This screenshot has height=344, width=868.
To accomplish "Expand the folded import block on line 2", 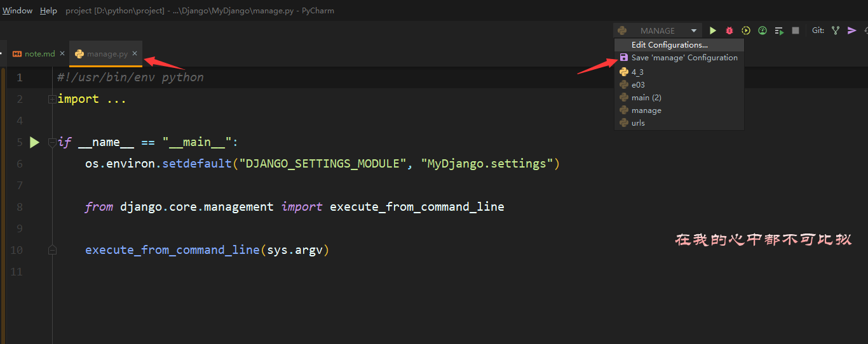I will (52, 99).
